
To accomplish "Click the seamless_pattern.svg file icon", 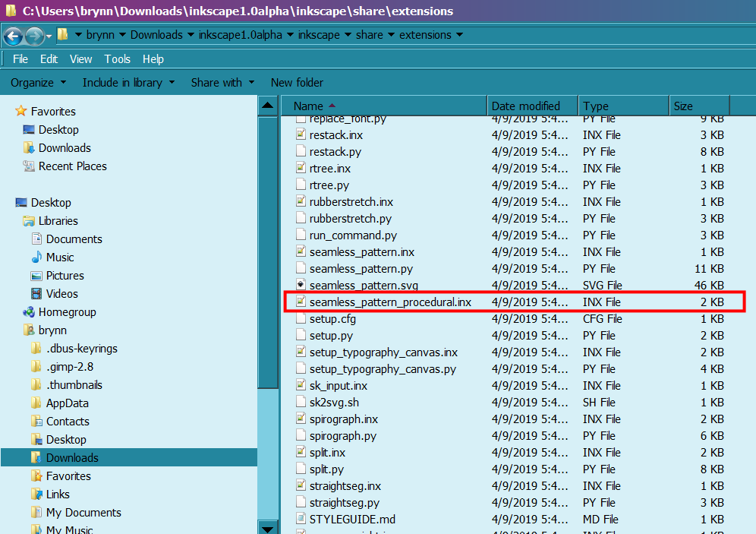I will (x=301, y=286).
